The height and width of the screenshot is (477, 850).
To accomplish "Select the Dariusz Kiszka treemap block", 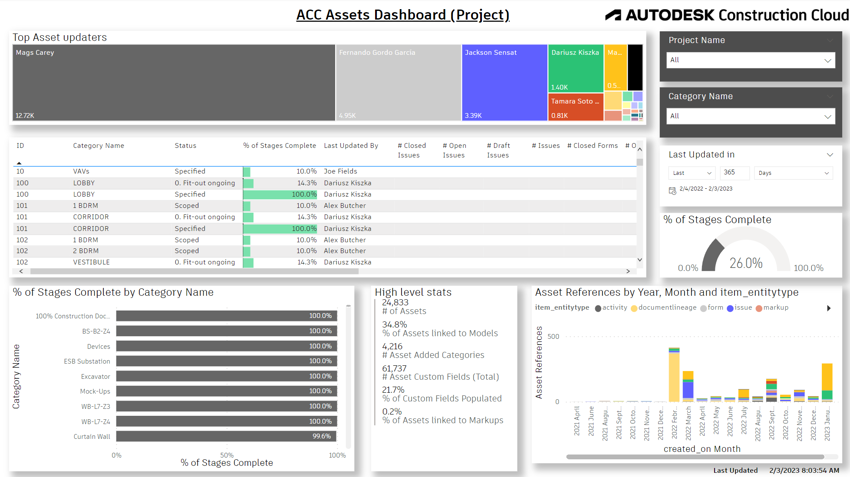I will click(576, 68).
